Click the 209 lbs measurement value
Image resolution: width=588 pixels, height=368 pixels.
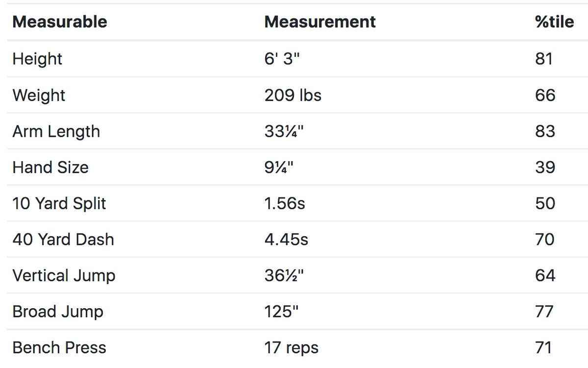293,95
